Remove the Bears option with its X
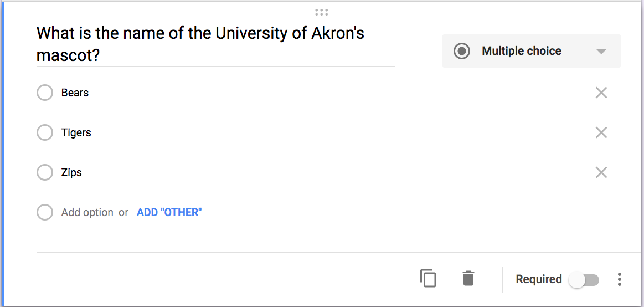The height and width of the screenshot is (307, 644). coord(601,93)
